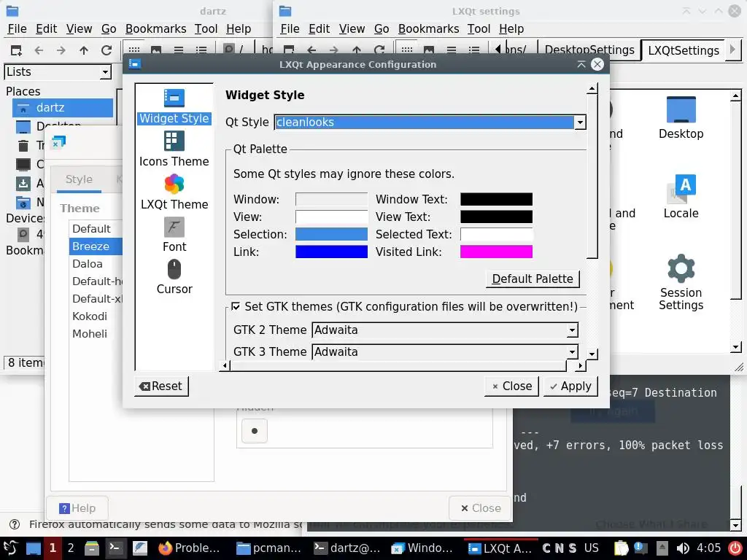
Task: Reload the folder in dartz window
Action: (x=107, y=50)
